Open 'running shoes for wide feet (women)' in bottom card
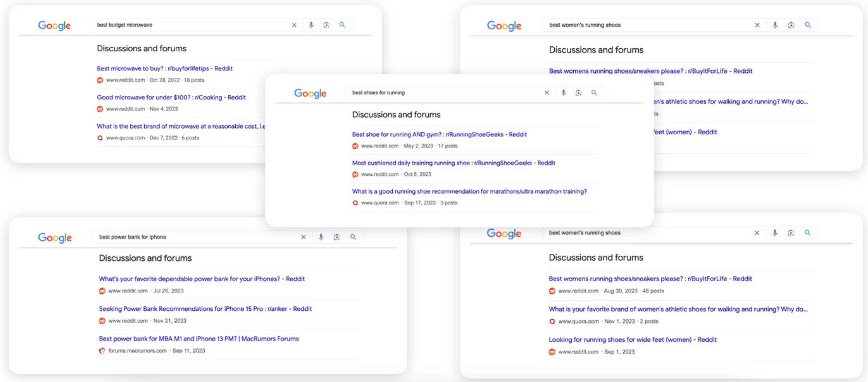The height and width of the screenshot is (382, 868). pyautogui.click(x=632, y=340)
